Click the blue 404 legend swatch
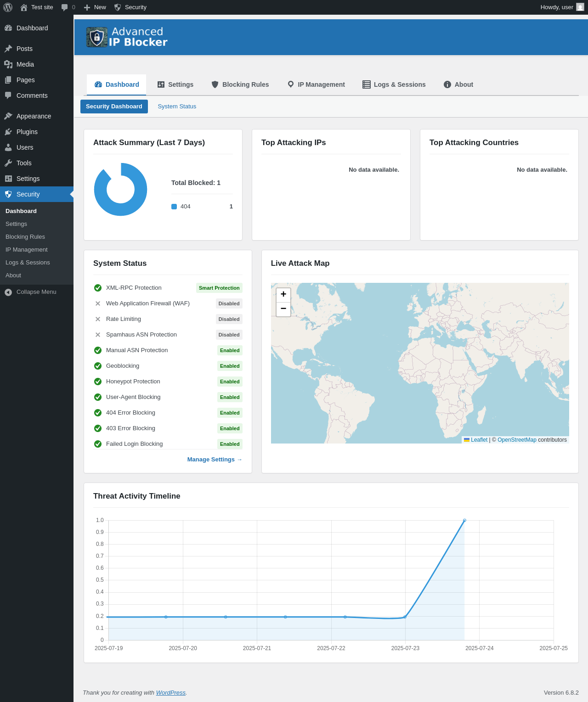588x702 pixels. (174, 207)
